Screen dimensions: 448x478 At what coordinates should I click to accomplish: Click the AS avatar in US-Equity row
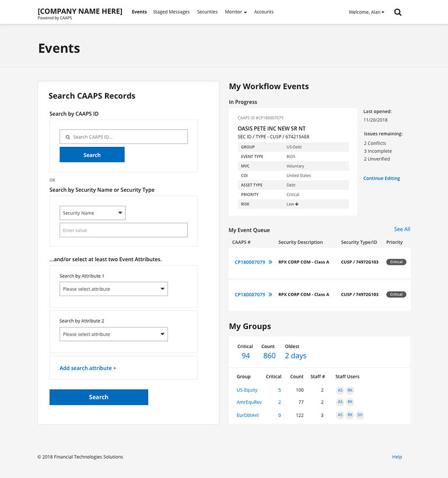[340, 390]
